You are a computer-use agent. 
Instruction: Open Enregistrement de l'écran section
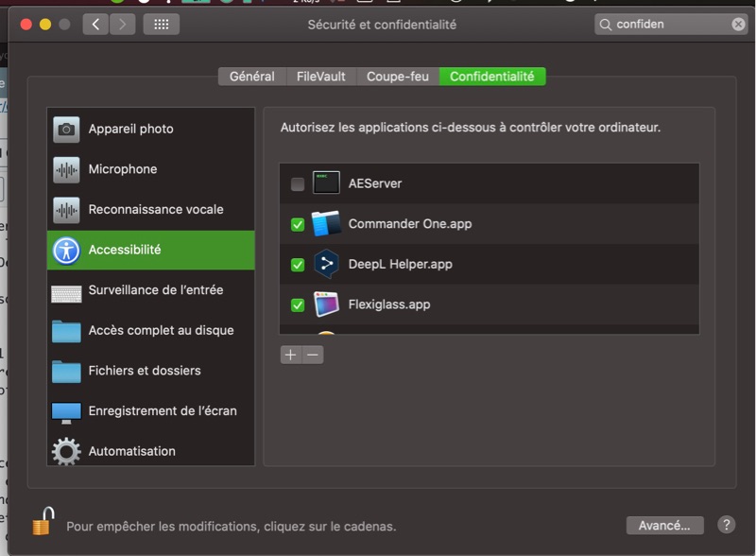pos(162,411)
